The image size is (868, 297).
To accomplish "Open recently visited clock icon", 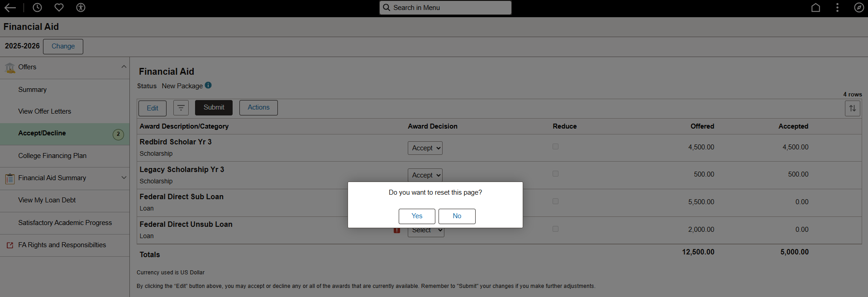I will pyautogui.click(x=37, y=8).
